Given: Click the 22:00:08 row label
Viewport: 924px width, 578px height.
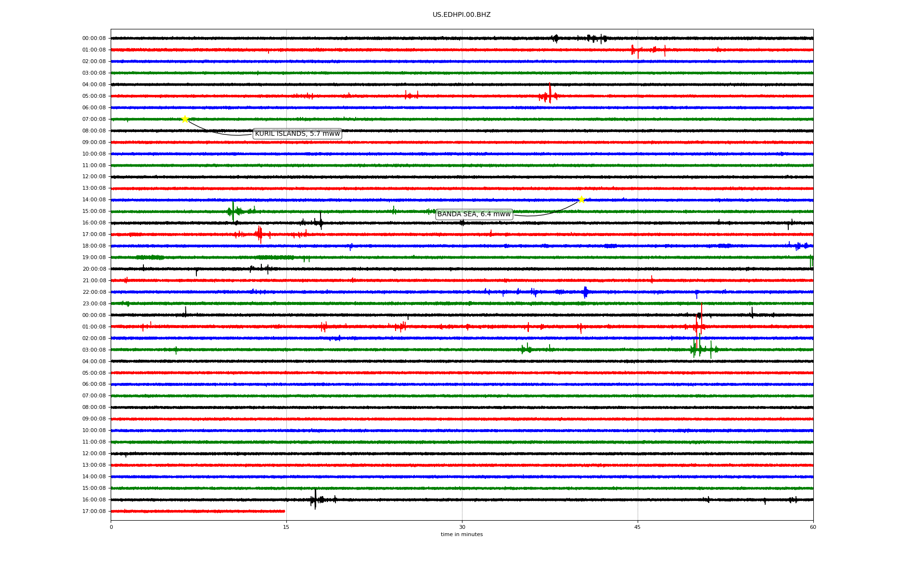Looking at the screenshot, I should pos(94,292).
